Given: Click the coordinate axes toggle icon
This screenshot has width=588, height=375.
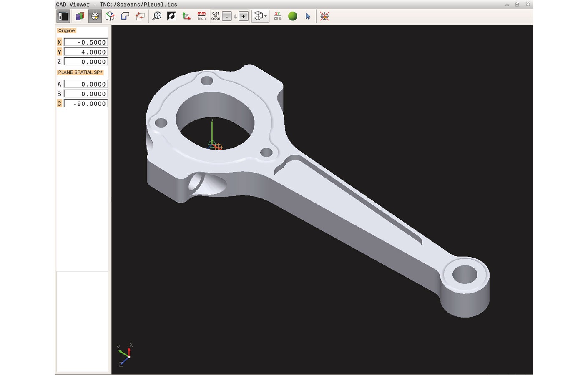Looking at the screenshot, I should 186,16.
